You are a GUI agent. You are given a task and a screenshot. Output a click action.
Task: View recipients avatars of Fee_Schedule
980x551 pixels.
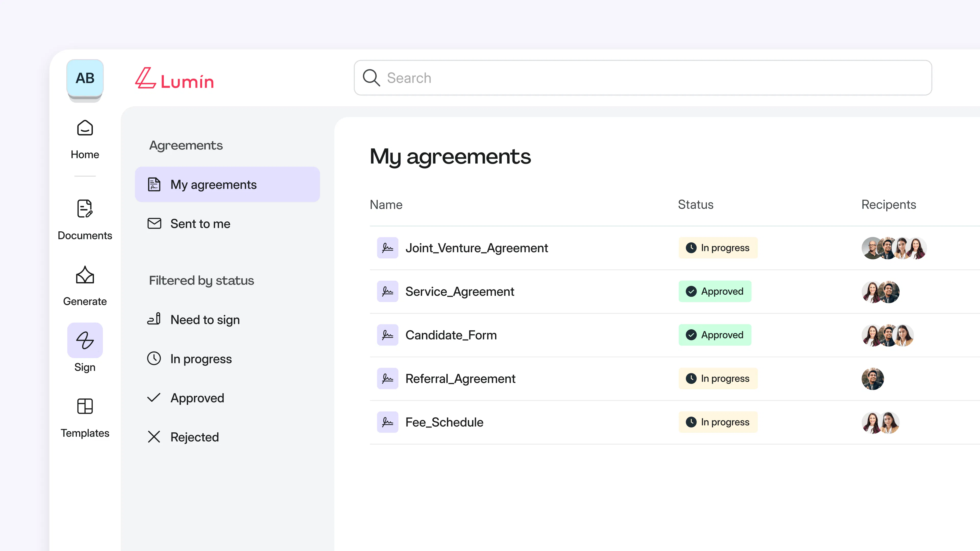point(881,422)
